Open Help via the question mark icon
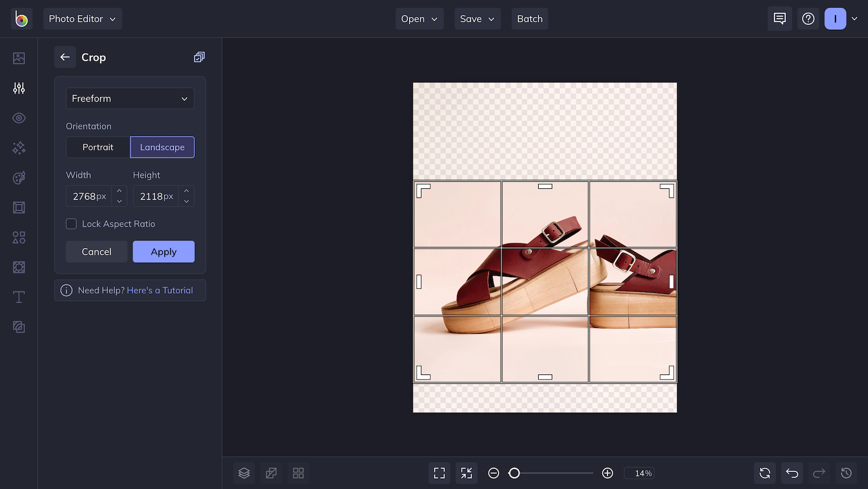Image resolution: width=868 pixels, height=489 pixels. (x=808, y=18)
